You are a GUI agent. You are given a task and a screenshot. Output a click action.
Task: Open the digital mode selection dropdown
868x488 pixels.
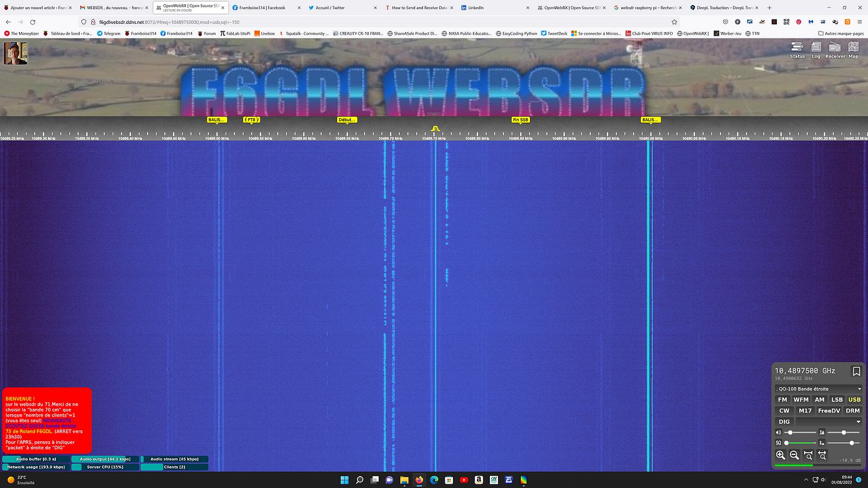[x=829, y=421]
